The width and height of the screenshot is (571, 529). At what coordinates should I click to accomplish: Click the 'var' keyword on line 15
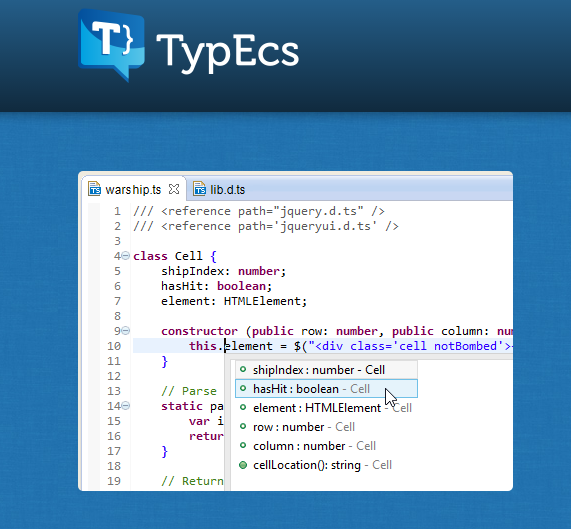click(199, 421)
